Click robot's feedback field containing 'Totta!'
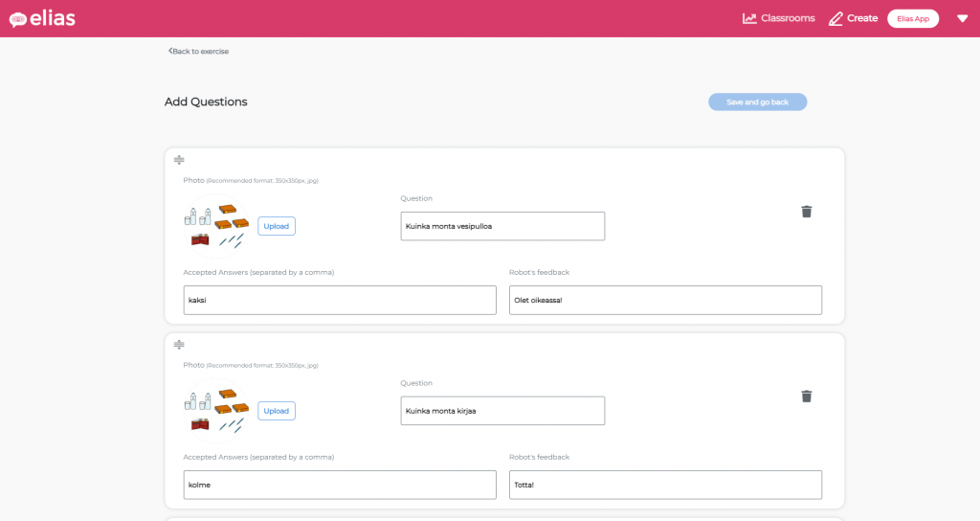The height and width of the screenshot is (521, 980). pos(665,485)
